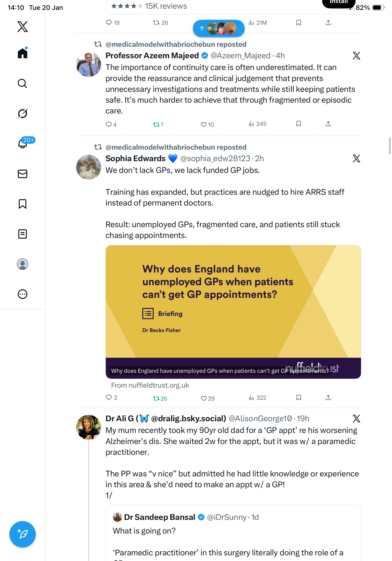Open the nuffieldtrust.org.uk source link
The image size is (392, 561).
(150, 385)
